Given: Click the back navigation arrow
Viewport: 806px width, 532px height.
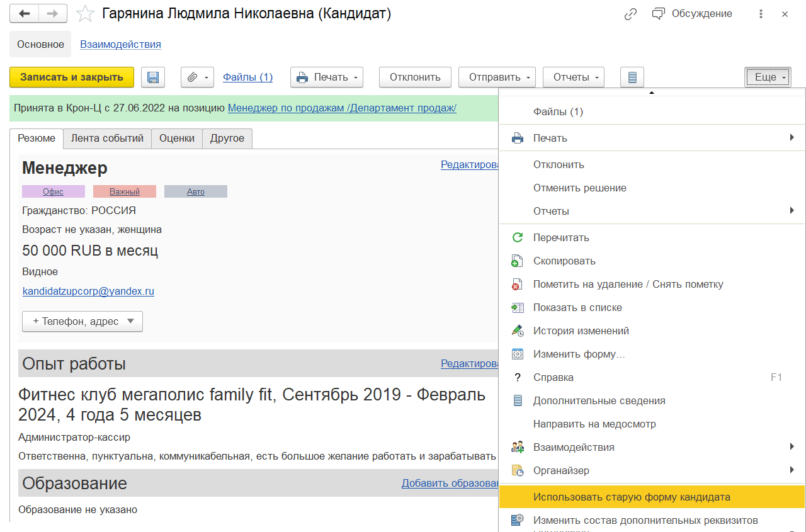Looking at the screenshot, I should pyautogui.click(x=25, y=14).
